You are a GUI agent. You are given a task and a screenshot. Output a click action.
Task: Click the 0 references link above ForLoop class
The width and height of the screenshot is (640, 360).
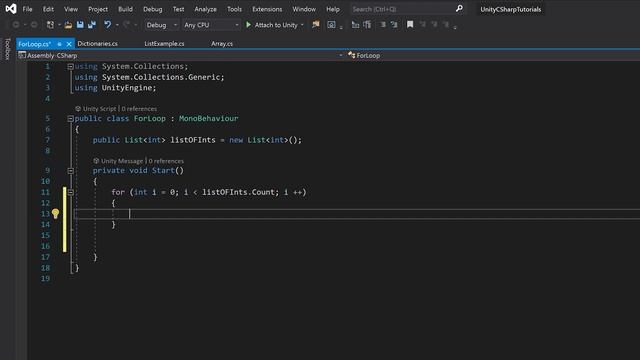click(139, 109)
